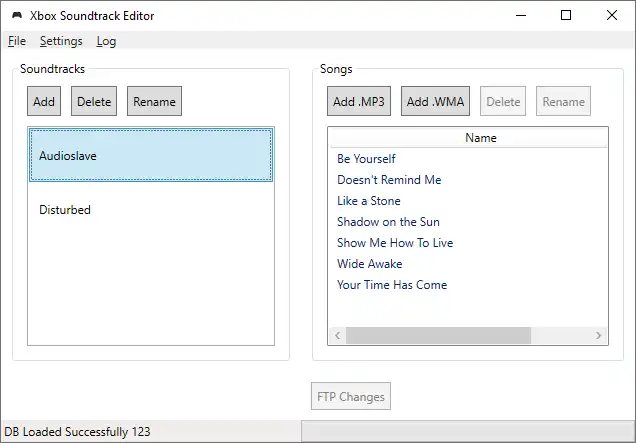This screenshot has height=443, width=636.
Task: Click the horizontal scrollbar thumb in songs list
Action: (x=438, y=335)
